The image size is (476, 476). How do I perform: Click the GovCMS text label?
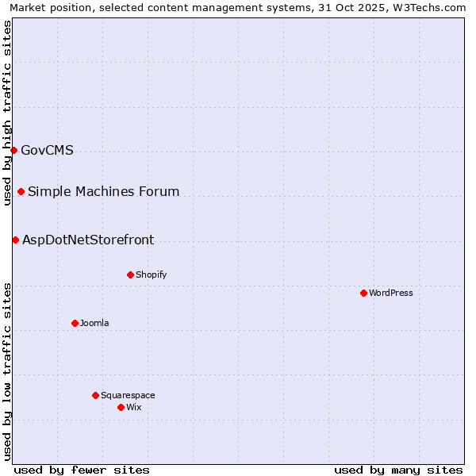point(47,150)
